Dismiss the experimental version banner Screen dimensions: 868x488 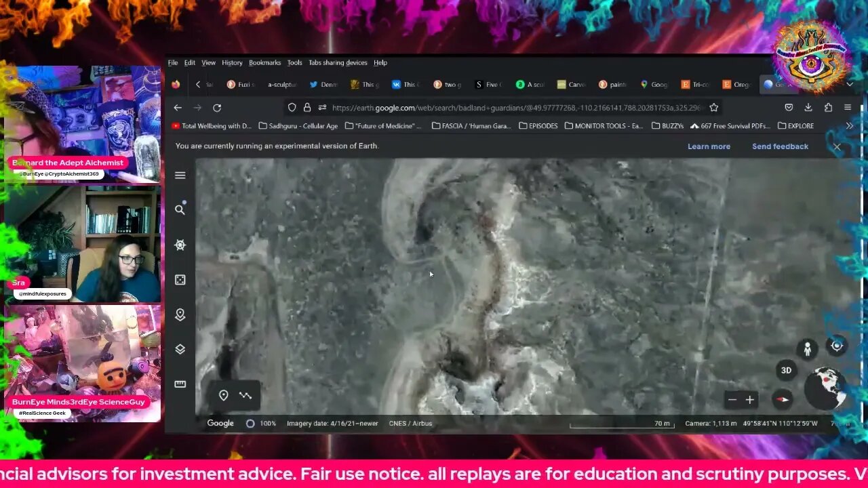(837, 146)
